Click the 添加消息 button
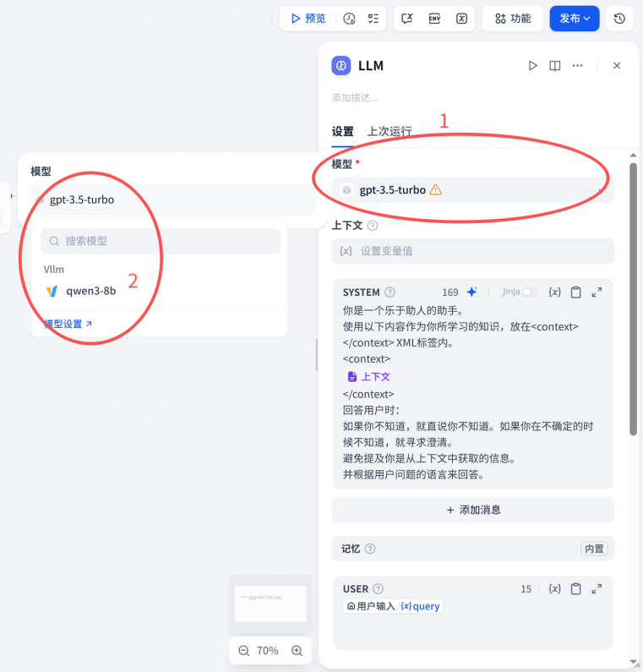 pos(473,510)
